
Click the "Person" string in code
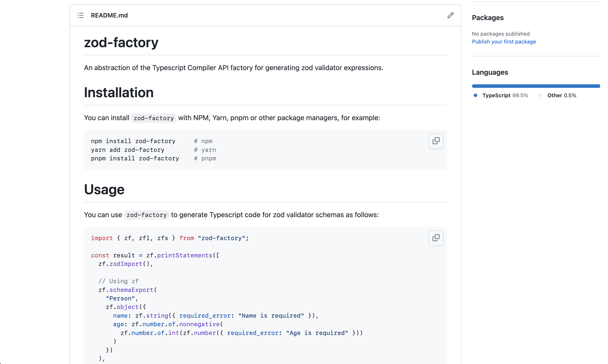click(x=120, y=298)
